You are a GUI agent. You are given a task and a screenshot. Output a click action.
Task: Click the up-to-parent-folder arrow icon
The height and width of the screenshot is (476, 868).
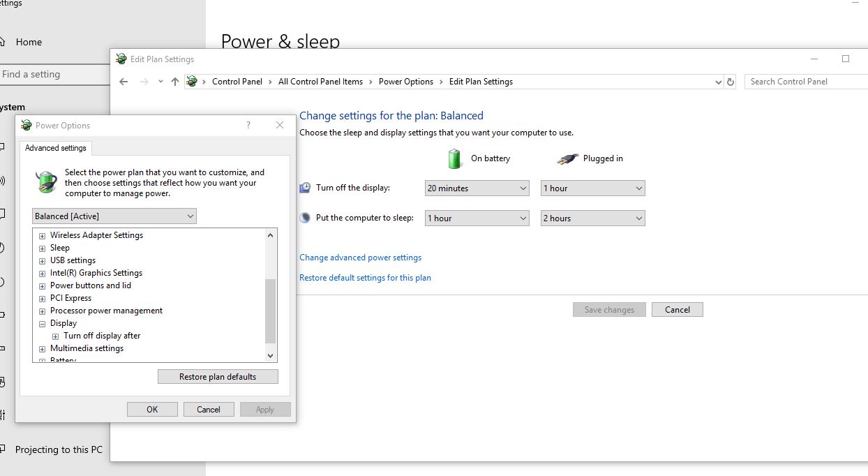coord(174,82)
